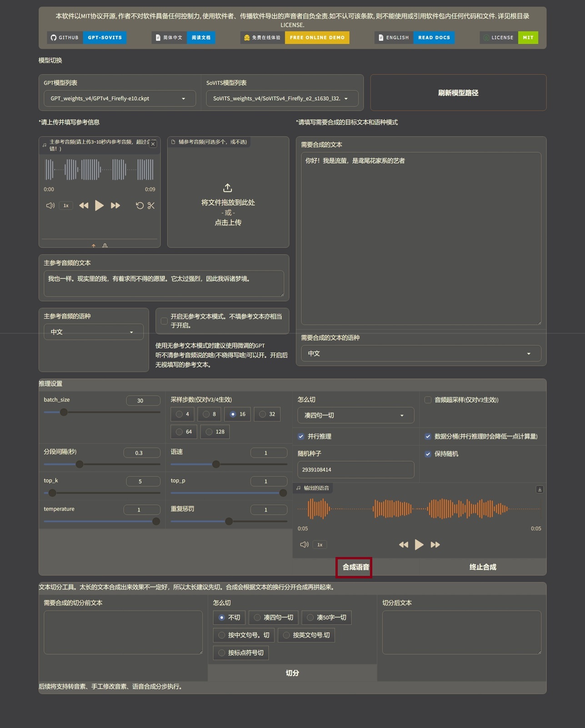Click the upload icon for auxiliary reference audio

click(x=228, y=188)
